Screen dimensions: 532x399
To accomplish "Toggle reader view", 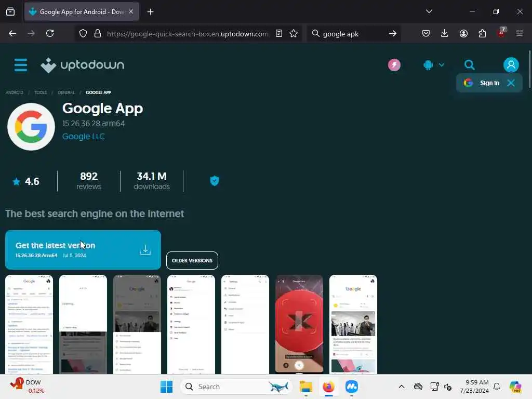I will 279,33.
